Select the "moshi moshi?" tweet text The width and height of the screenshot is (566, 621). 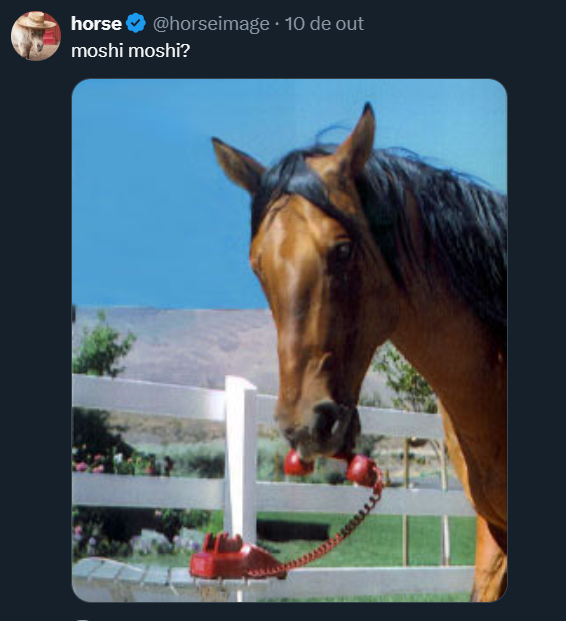131,51
